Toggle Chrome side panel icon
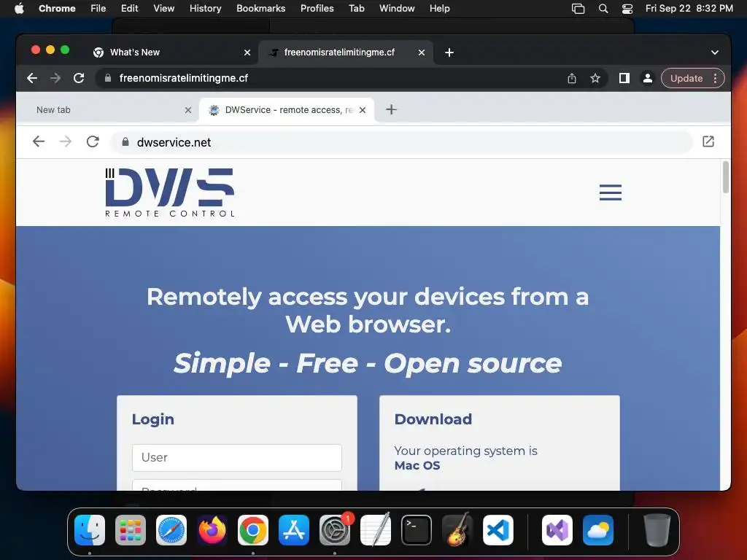Viewport: 747px width, 560px height. (624, 78)
